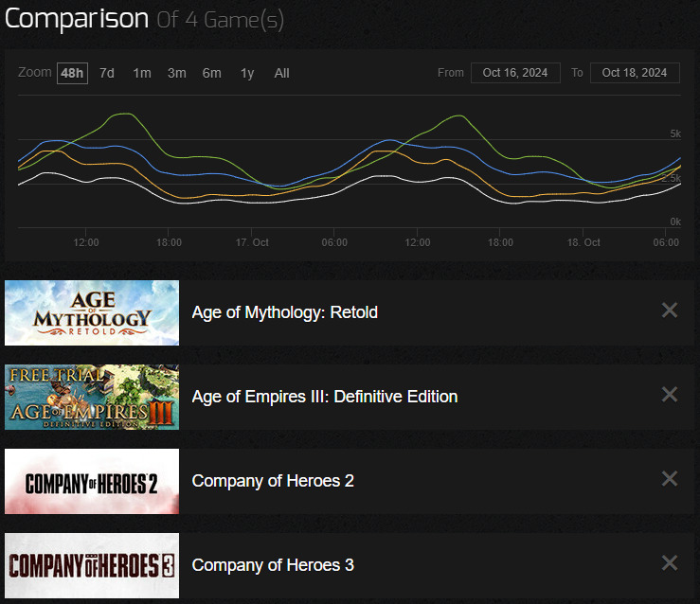Click Age of Empires III: Definitive Edition title

click(325, 397)
